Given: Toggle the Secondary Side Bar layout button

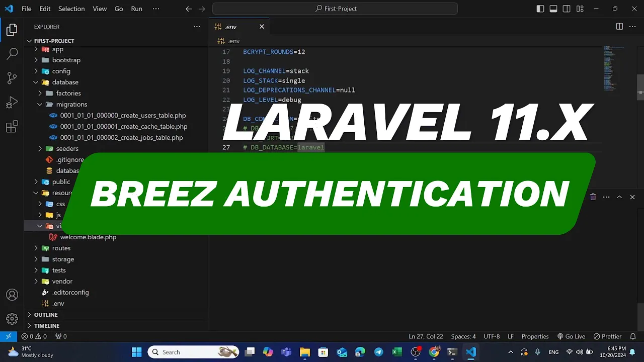Looking at the screenshot, I should click(567, 9).
